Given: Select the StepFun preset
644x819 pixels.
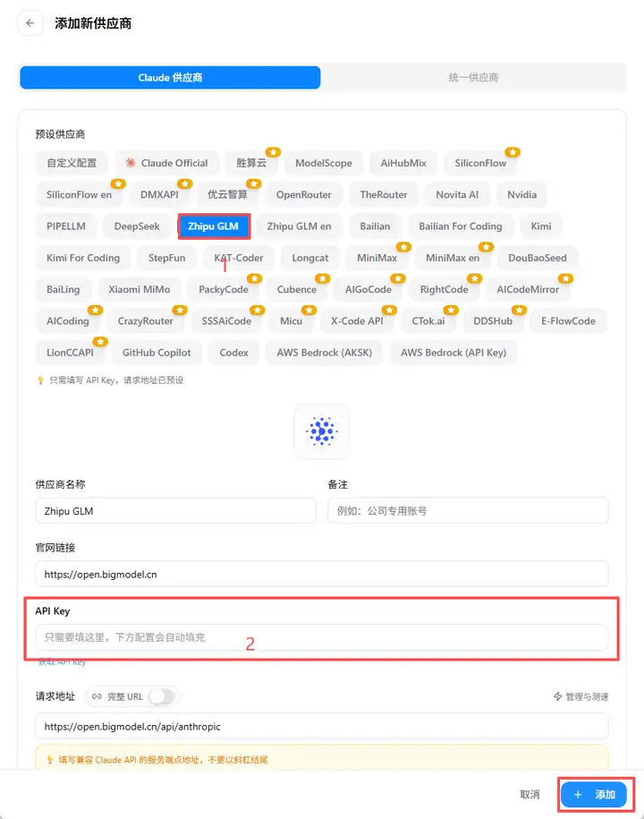Looking at the screenshot, I should 166,258.
